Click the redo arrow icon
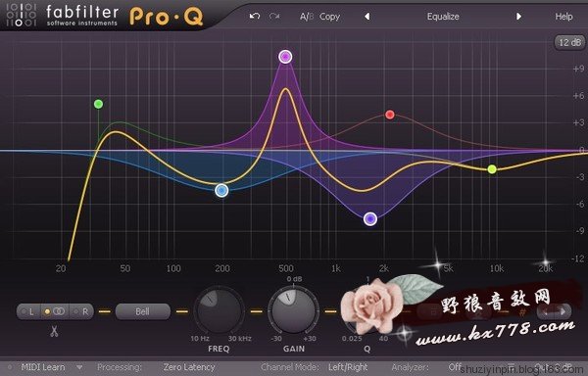588x376 pixels. coord(274,16)
